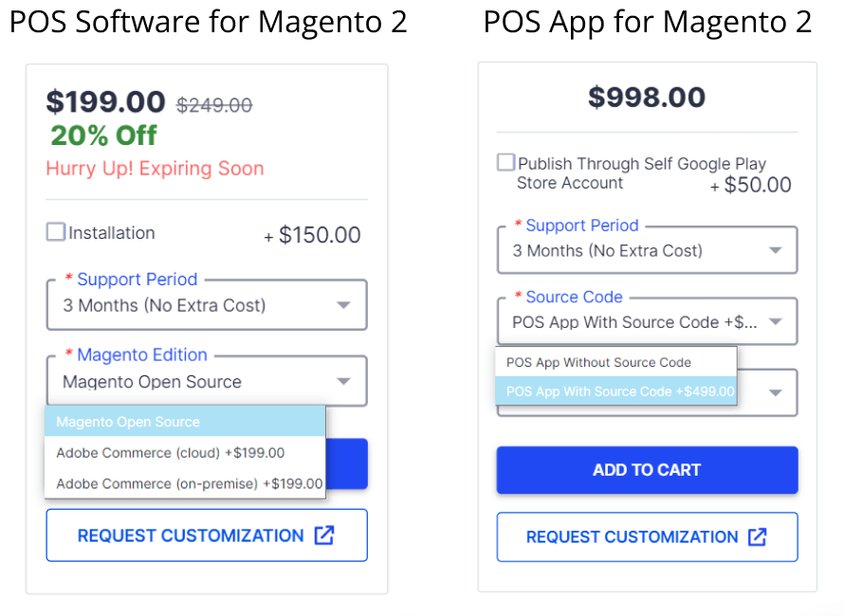Select the Magento Open Source option

coord(185,422)
